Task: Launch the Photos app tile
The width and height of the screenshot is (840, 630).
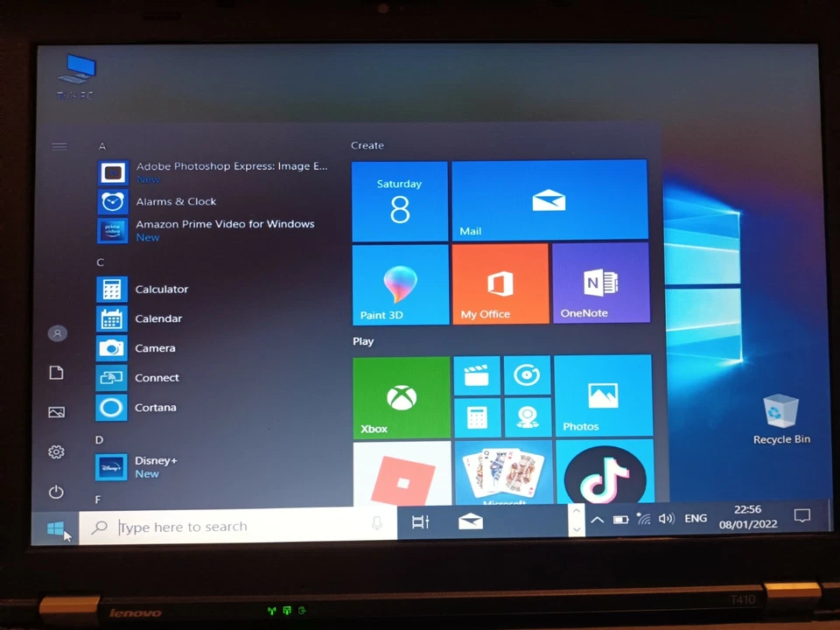Action: click(602, 396)
